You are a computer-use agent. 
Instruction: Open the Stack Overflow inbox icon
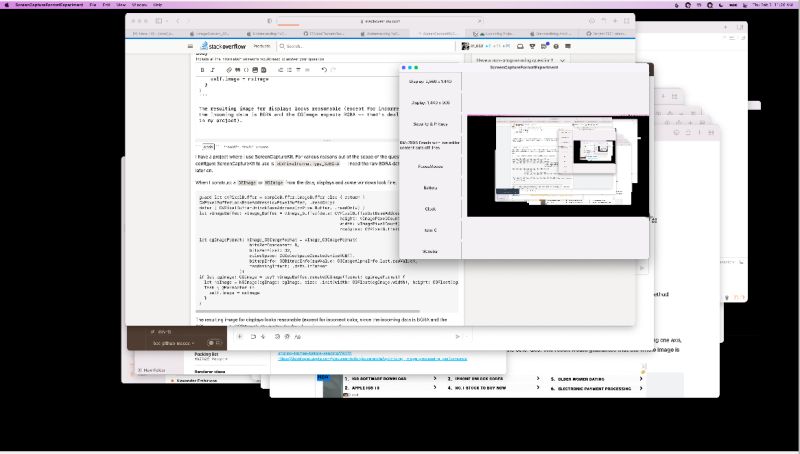click(x=520, y=46)
